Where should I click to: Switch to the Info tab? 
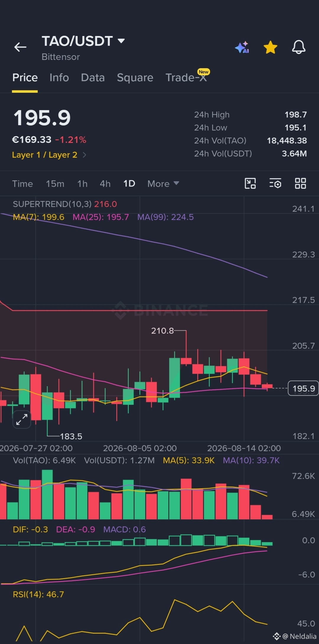point(59,78)
